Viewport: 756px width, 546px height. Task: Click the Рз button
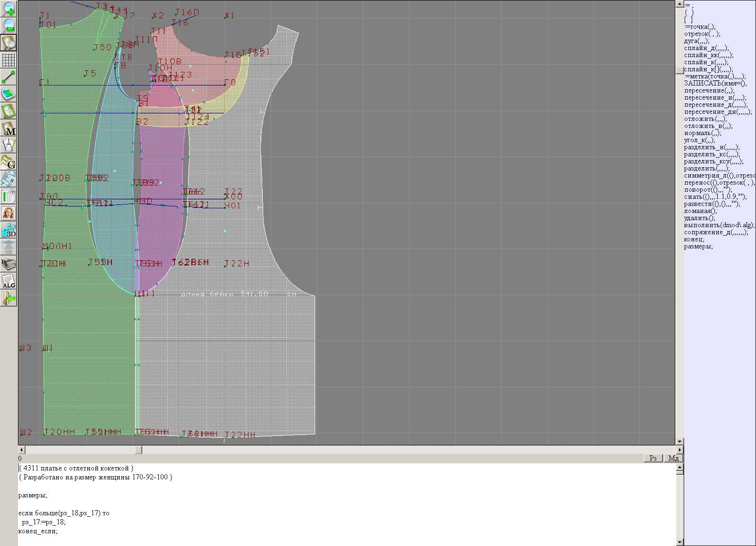tap(653, 458)
